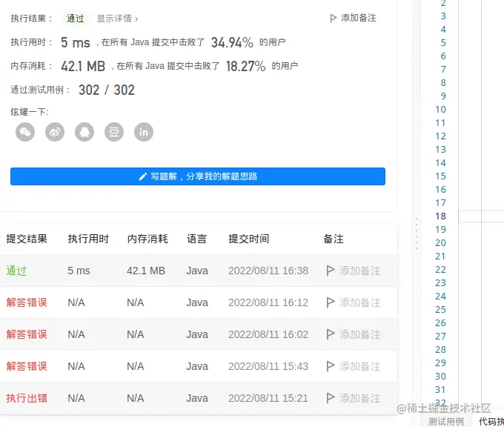
Task: Click note flag in 16:38 submission row
Action: tap(330, 271)
